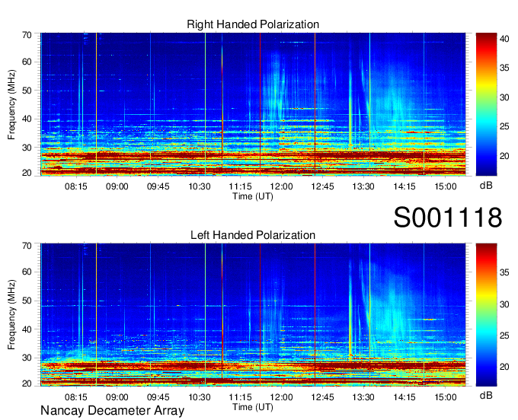Click 12:00 time tick of Right Handed plot

(281, 186)
